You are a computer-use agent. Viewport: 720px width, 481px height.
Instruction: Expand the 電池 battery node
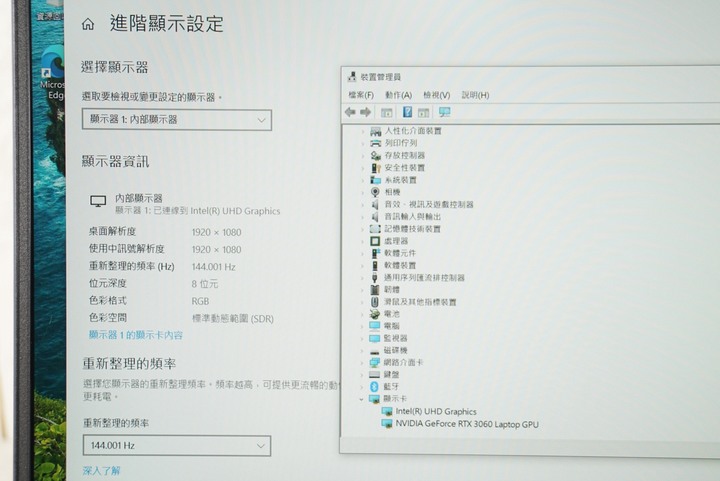(362, 314)
